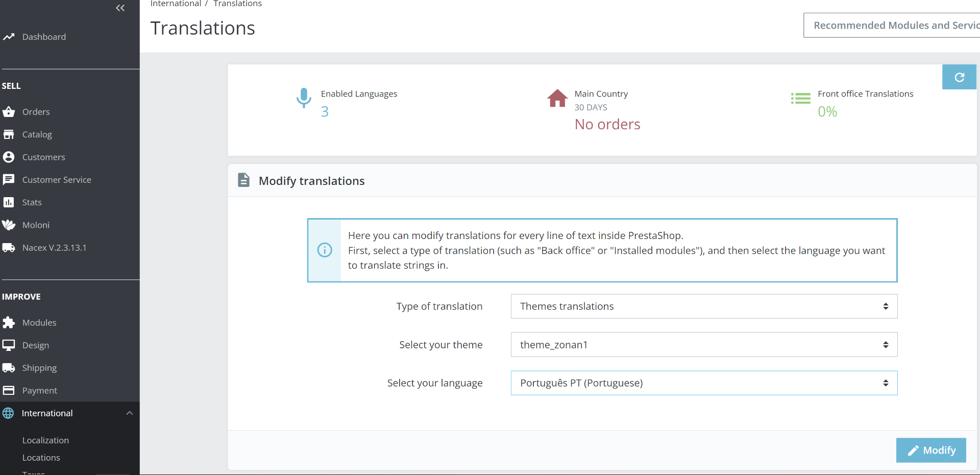Click International breadcrumb link

[x=176, y=4]
